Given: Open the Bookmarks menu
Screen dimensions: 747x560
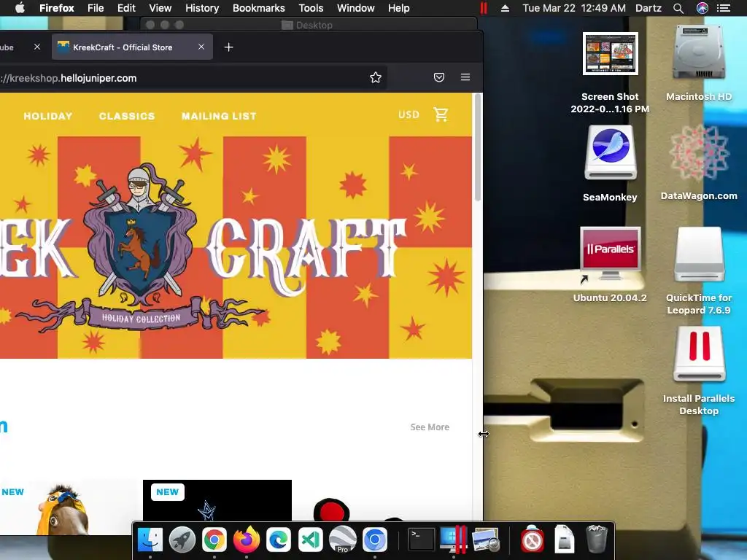Looking at the screenshot, I should [x=259, y=8].
